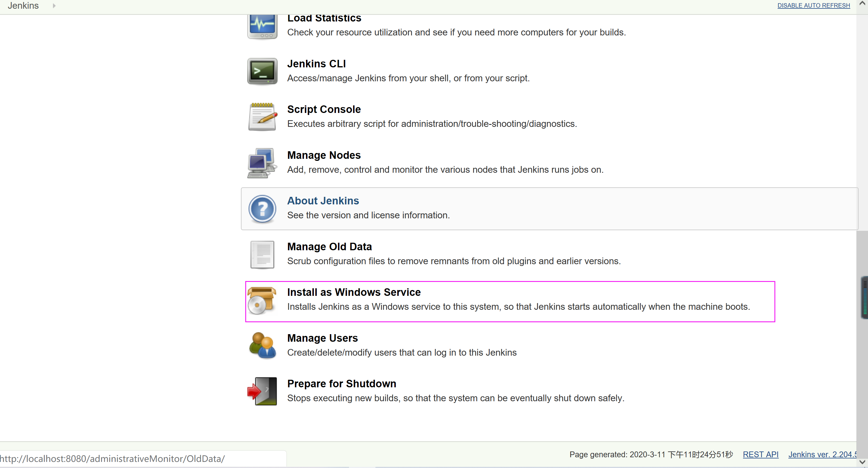Click the scrollbar down arrow
The image size is (868, 468).
862,462
